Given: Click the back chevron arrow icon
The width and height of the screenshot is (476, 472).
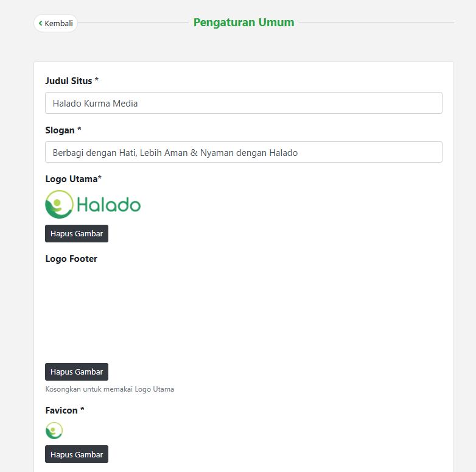Looking at the screenshot, I should pos(40,23).
